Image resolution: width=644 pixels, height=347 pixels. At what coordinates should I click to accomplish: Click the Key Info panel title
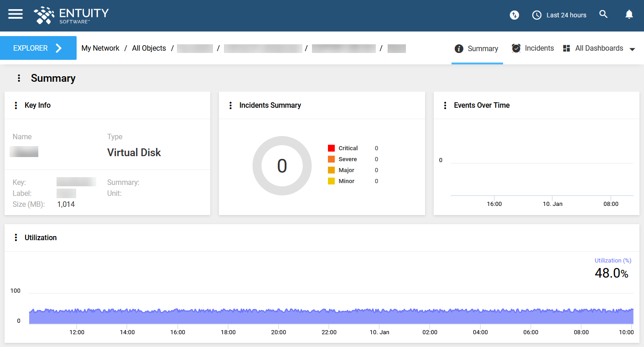coord(37,105)
